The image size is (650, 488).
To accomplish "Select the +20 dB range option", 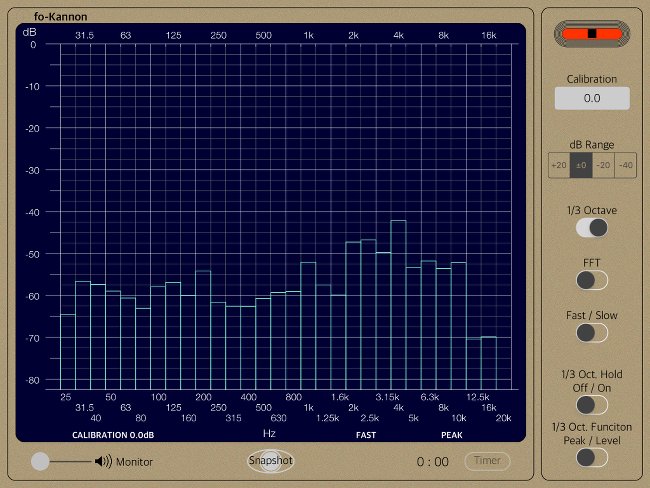I will click(x=558, y=165).
